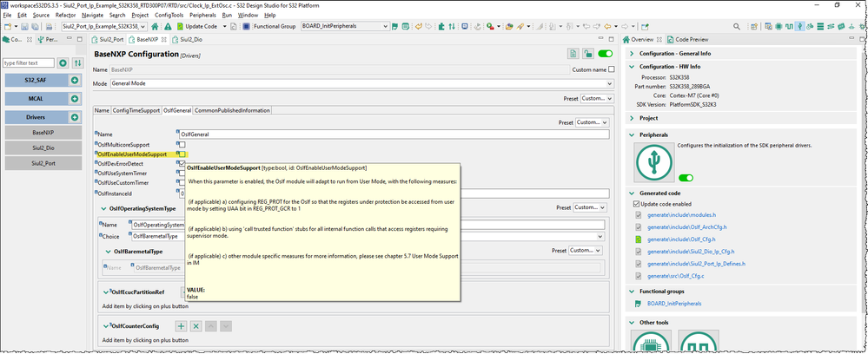Click sort arrows icon beside filter field
This screenshot has height=354, width=868.
(78, 63)
